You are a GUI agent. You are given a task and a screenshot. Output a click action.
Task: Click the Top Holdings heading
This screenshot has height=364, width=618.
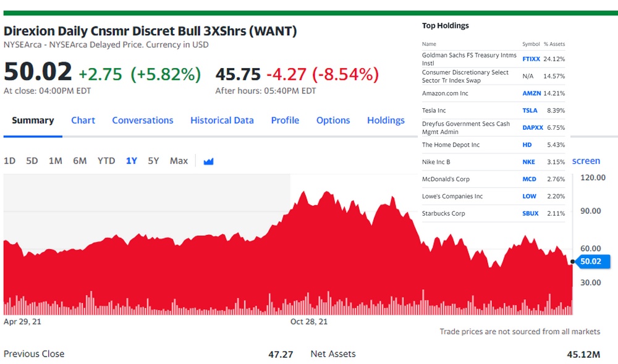tap(446, 25)
